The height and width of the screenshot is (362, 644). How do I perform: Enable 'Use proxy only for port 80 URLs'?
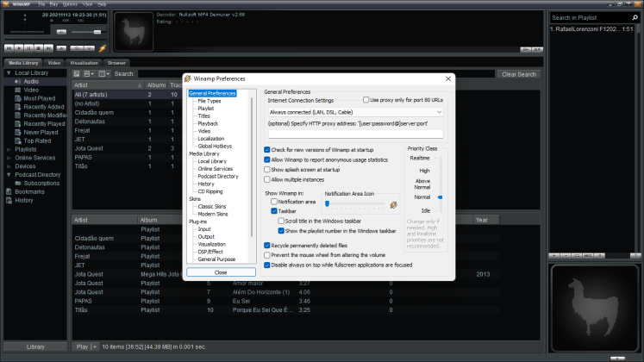pos(366,100)
